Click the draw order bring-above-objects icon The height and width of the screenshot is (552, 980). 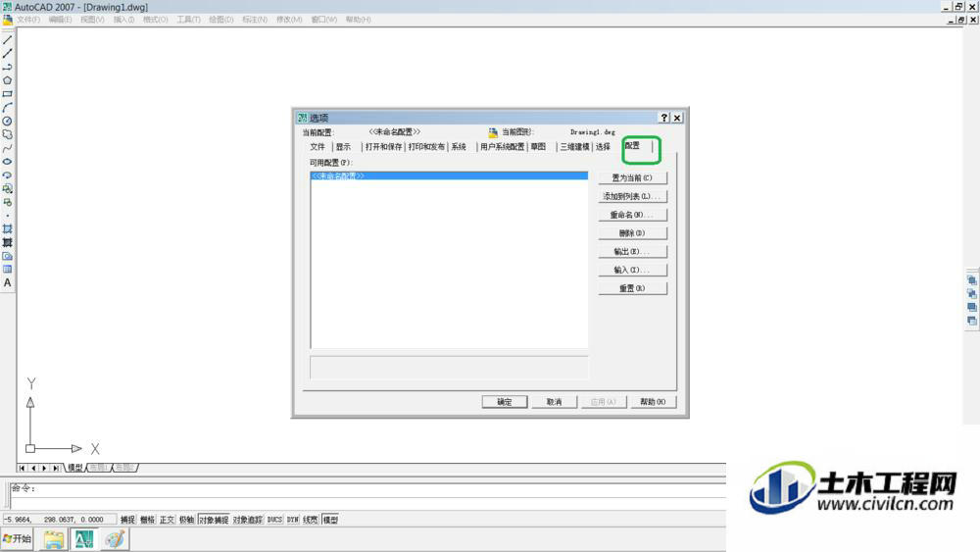click(972, 307)
